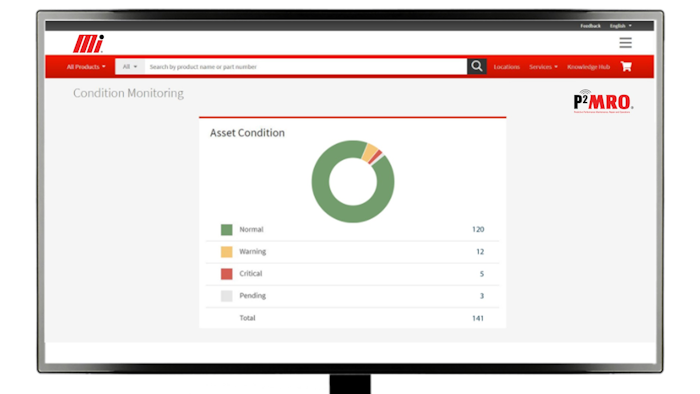The image size is (700, 394).
Task: Click the Mi logo in header
Action: click(x=88, y=43)
